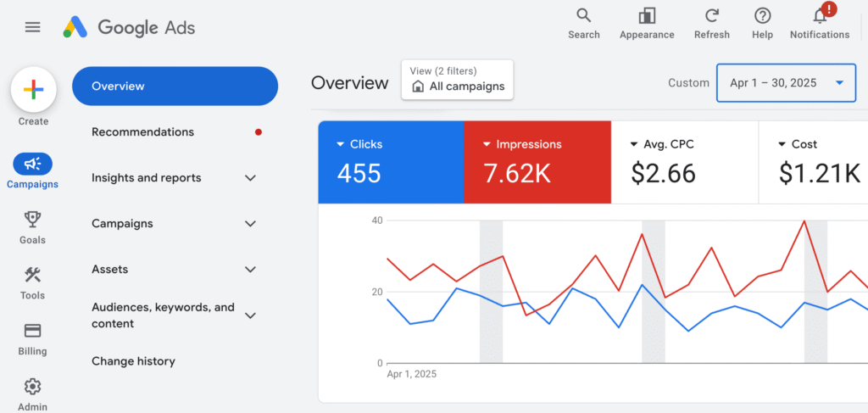Select the Overview menu item
Screen dimensions: 868x413
click(x=175, y=87)
